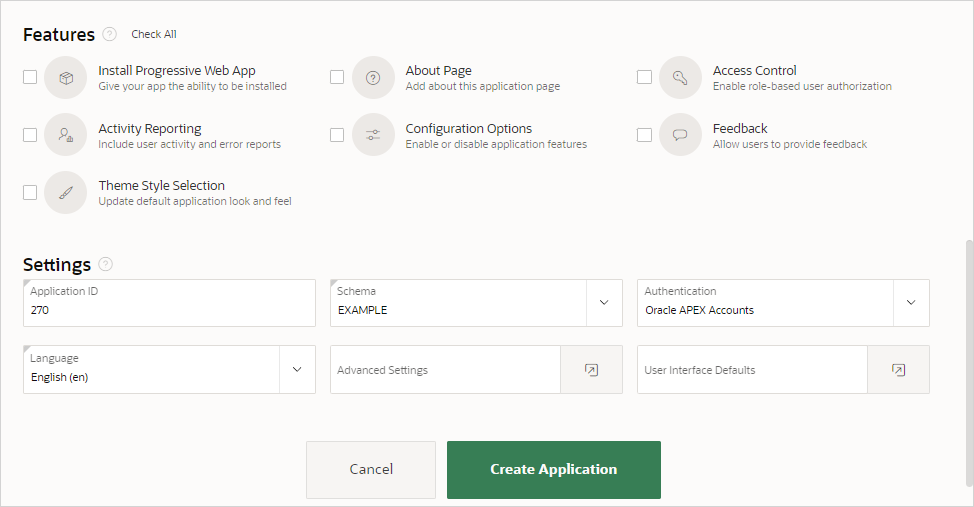Check the About Page feature

pyautogui.click(x=337, y=77)
